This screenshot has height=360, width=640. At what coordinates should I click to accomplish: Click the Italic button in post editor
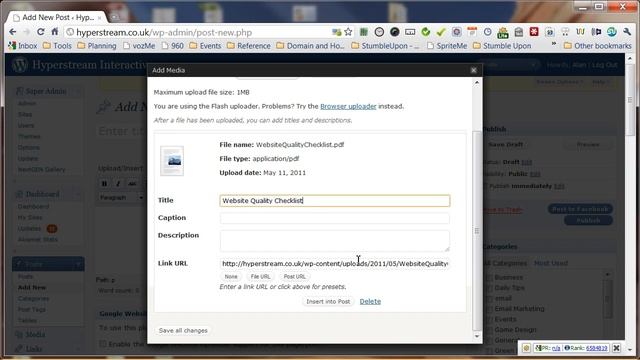pos(118,184)
